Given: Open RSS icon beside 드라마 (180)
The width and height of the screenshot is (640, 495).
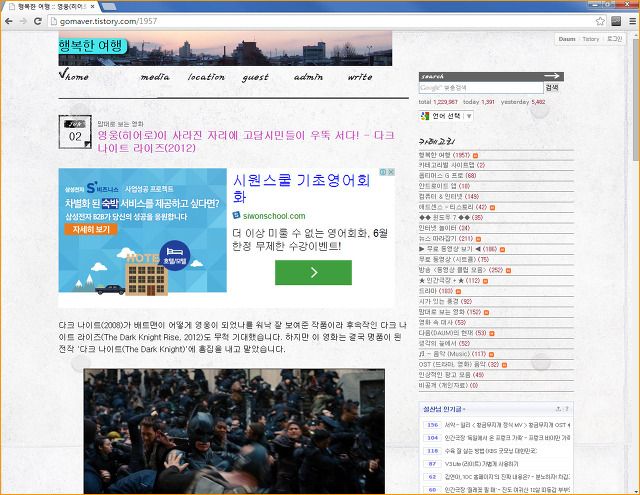Looking at the screenshot, I should click(x=458, y=291).
